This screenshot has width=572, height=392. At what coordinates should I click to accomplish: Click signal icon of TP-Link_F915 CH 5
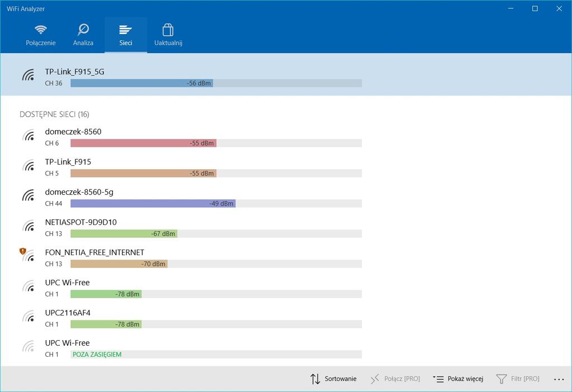coord(28,165)
